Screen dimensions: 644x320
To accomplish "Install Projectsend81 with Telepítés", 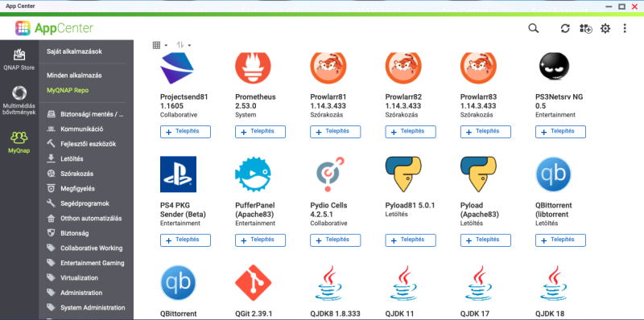I will click(x=185, y=132).
